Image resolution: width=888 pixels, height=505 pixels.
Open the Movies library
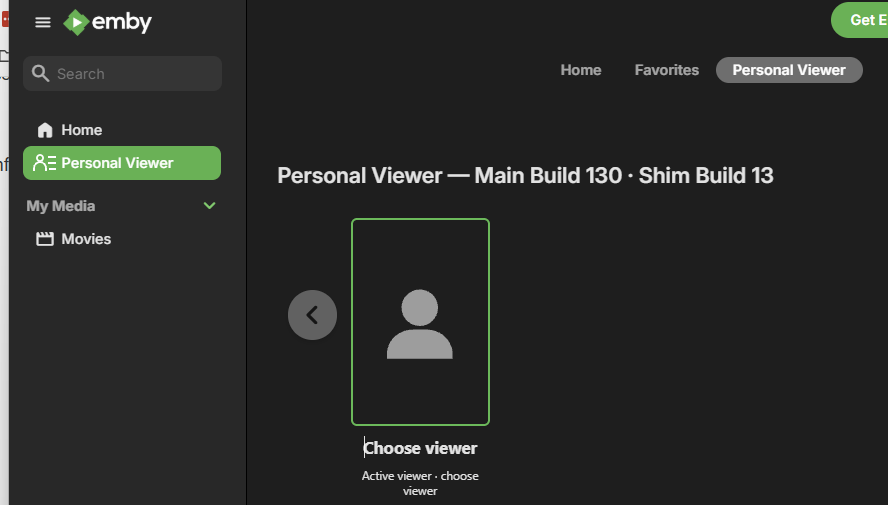pos(122,239)
